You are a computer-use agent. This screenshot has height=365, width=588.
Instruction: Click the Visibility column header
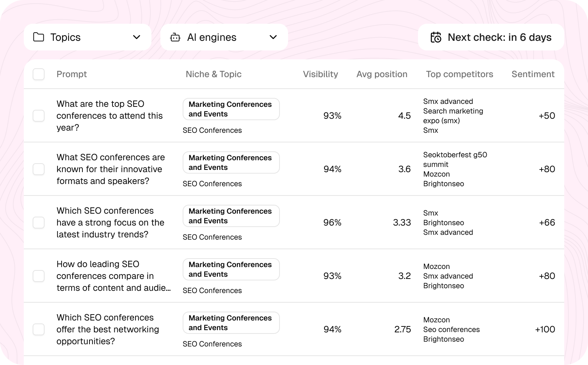point(320,74)
